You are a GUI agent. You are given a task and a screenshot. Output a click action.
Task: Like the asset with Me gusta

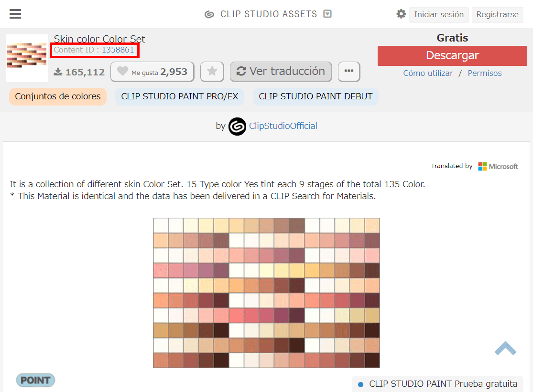tap(152, 72)
